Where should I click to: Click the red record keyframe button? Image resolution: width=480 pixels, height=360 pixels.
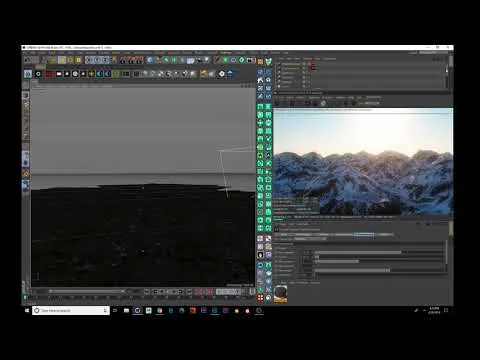click(x=199, y=292)
